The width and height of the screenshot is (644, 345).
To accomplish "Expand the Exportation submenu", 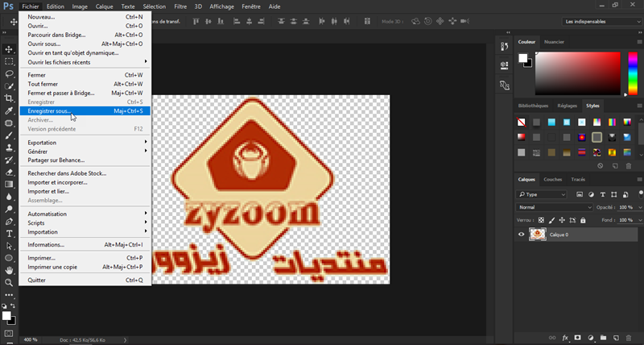I will [85, 143].
